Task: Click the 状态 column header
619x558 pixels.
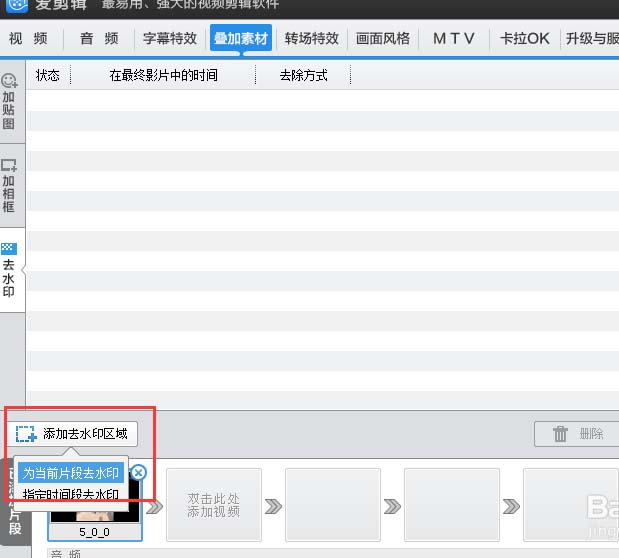Action: click(48, 75)
